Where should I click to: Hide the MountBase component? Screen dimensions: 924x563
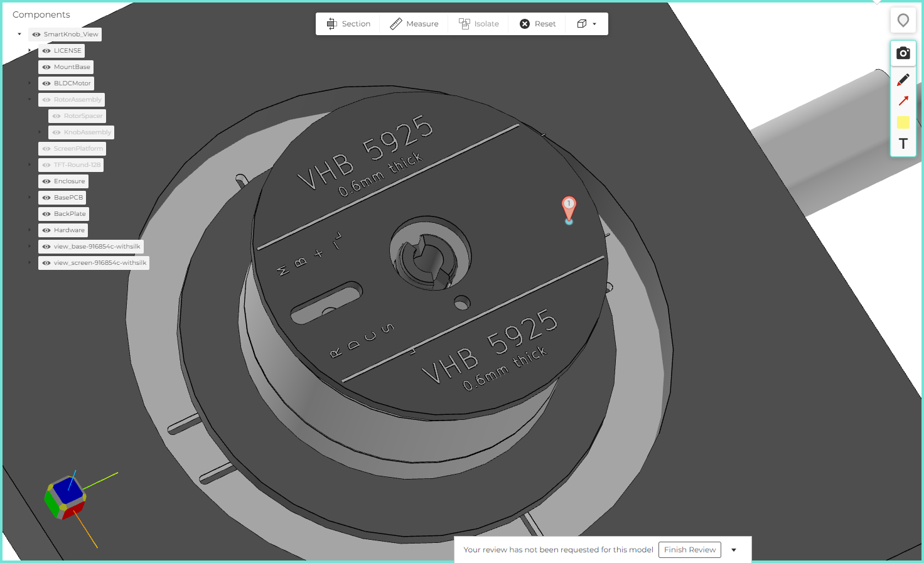pyautogui.click(x=46, y=67)
